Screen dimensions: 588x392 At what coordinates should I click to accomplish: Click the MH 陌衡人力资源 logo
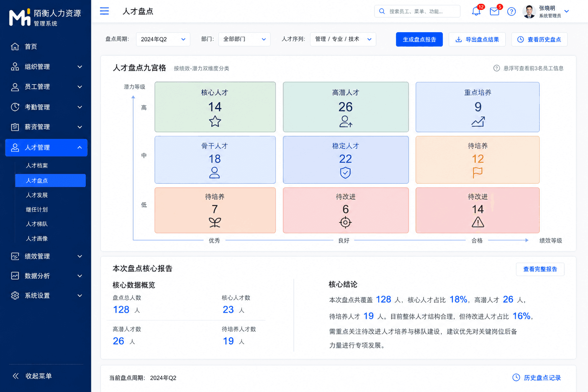click(x=45, y=18)
